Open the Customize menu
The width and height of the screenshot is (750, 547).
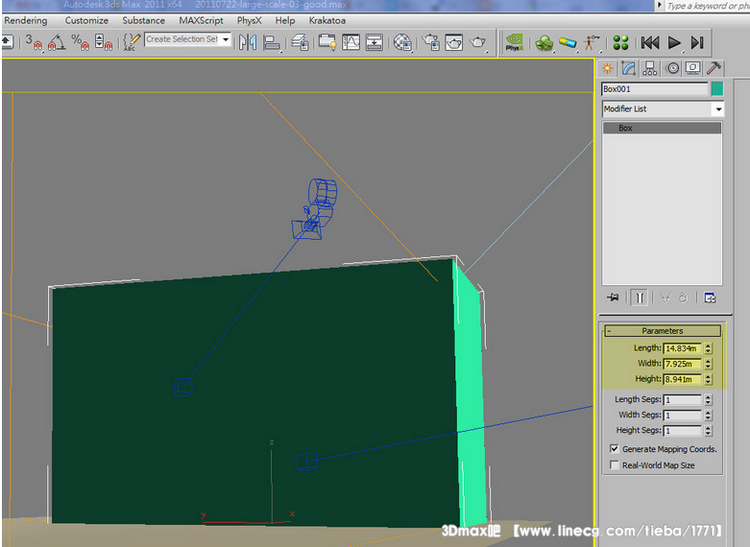coord(87,21)
